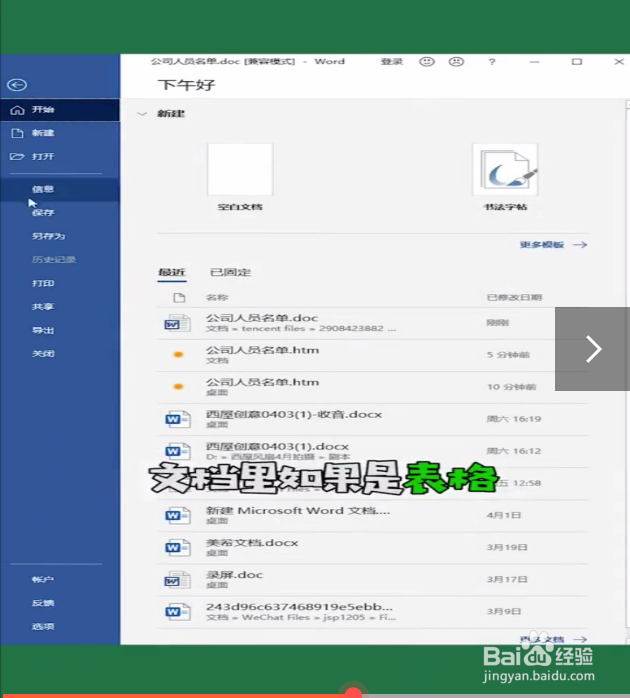Viewport: 630px width, 698px height.
Task: Select 新建 in the left sidebar
Action: (x=60, y=133)
